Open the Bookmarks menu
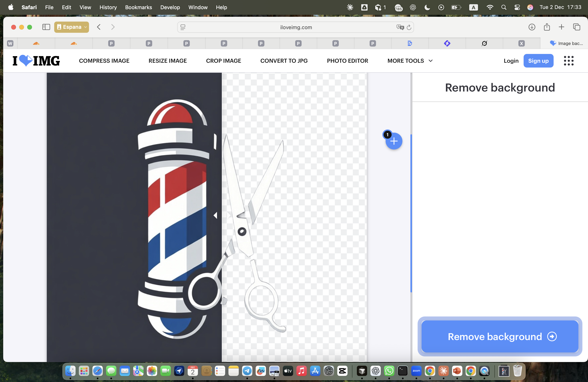The image size is (588, 382). tap(138, 7)
